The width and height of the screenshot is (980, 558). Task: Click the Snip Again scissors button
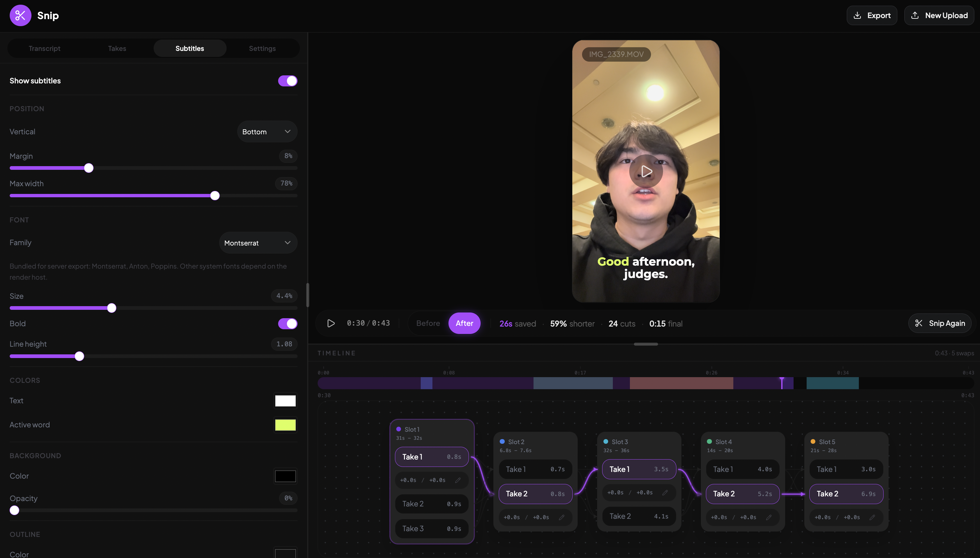(x=940, y=323)
